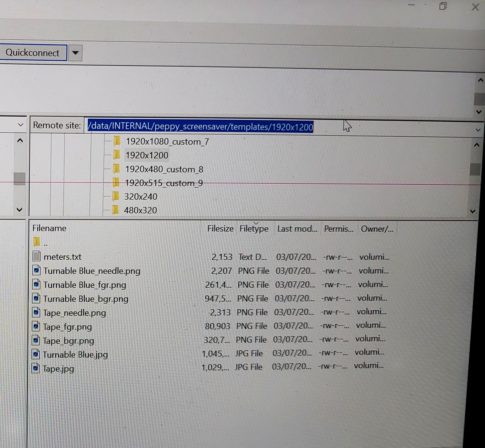Screen dimensions: 485x448
Task: Select Turnable Blue.jpg file
Action: tap(75, 355)
